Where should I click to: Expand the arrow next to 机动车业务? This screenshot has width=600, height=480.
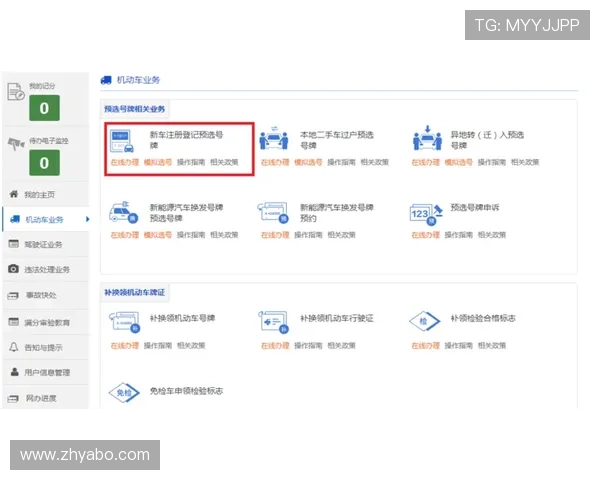(88, 219)
